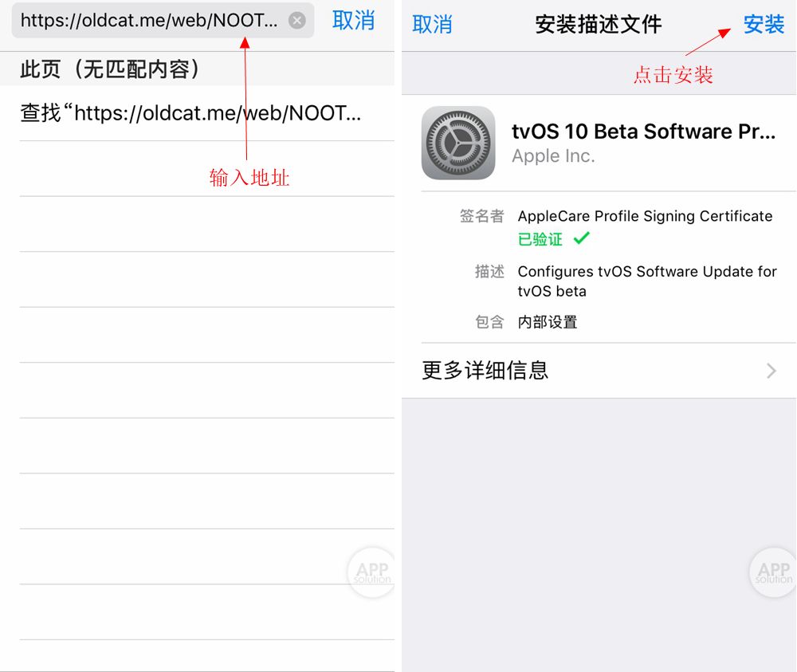797x672 pixels.
Task: Tap the chevron beside 更多详细信息
Action: (x=770, y=371)
